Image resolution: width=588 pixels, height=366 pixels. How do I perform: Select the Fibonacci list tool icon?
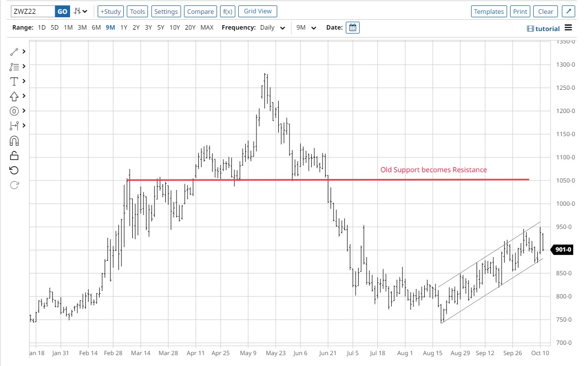click(14, 67)
